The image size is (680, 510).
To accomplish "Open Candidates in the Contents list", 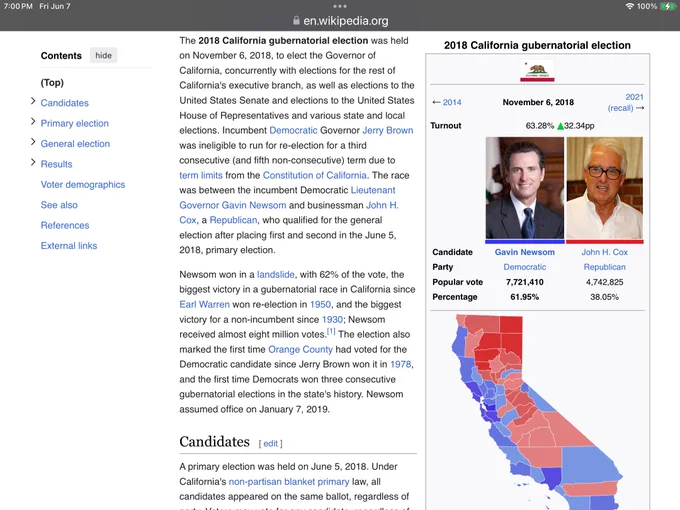I will tap(65, 103).
